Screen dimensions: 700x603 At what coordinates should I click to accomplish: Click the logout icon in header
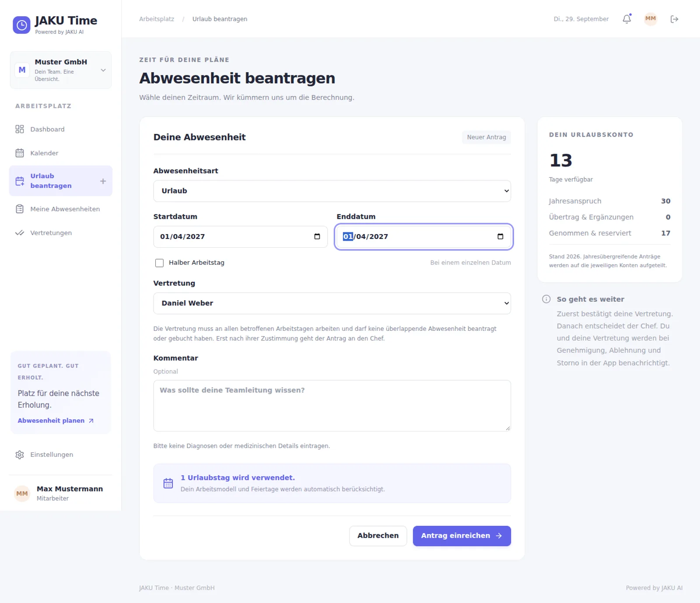point(674,19)
